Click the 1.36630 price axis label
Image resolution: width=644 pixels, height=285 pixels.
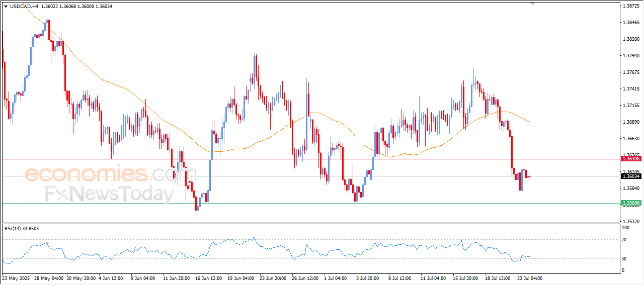click(631, 139)
